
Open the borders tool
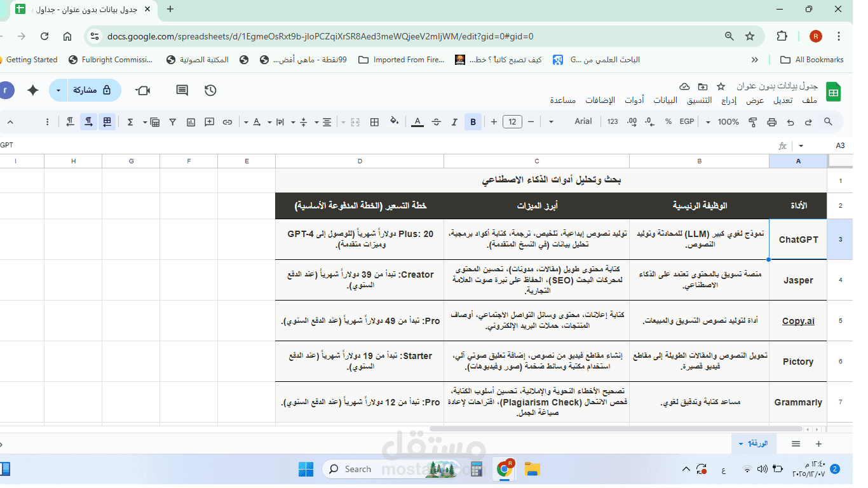pyautogui.click(x=375, y=122)
